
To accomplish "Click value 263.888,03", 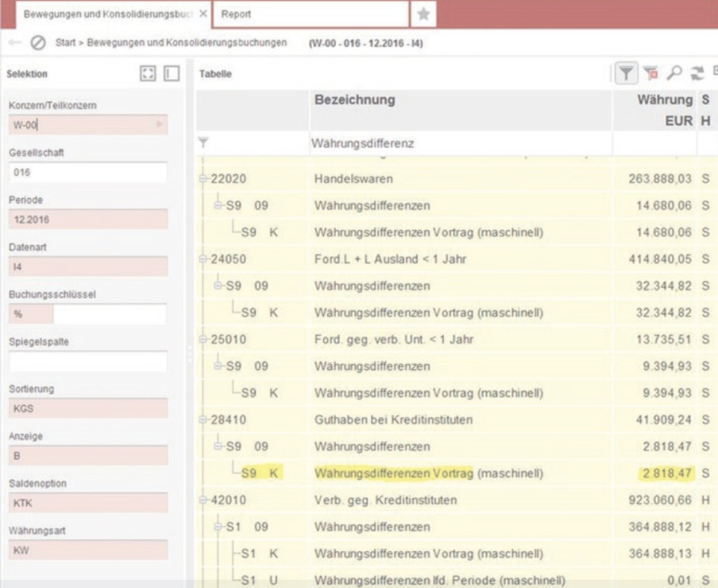I will tap(660, 179).
